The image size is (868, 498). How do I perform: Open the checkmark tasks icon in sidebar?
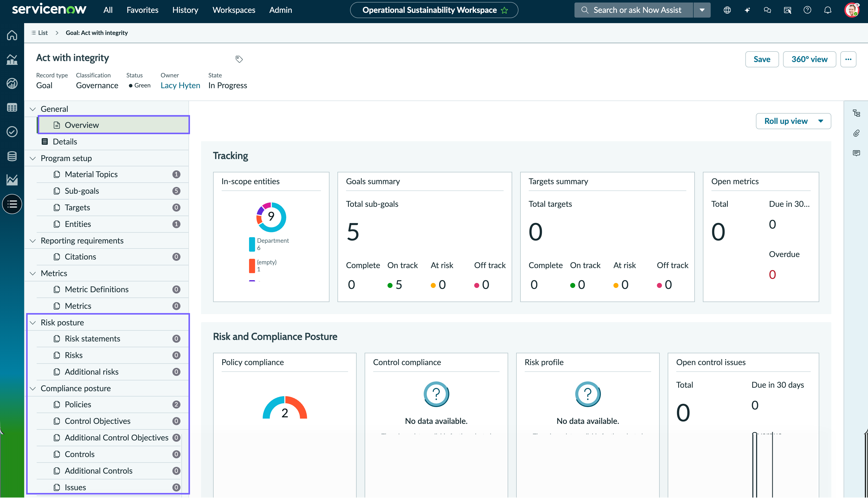(x=12, y=132)
